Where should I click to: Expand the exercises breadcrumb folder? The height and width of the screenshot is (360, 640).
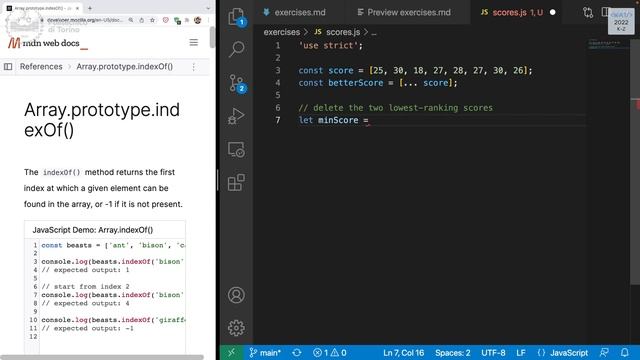pos(281,32)
